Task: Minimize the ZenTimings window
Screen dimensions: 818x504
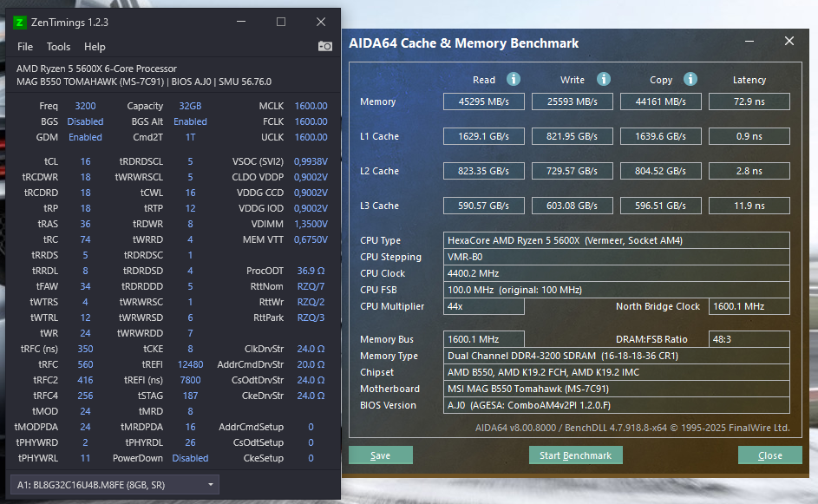Action: tap(242, 22)
